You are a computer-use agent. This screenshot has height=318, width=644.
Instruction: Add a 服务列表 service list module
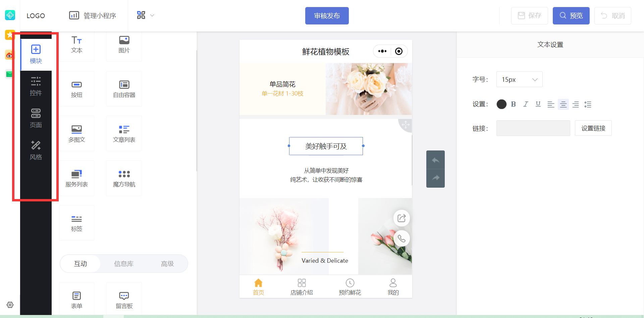(x=76, y=178)
